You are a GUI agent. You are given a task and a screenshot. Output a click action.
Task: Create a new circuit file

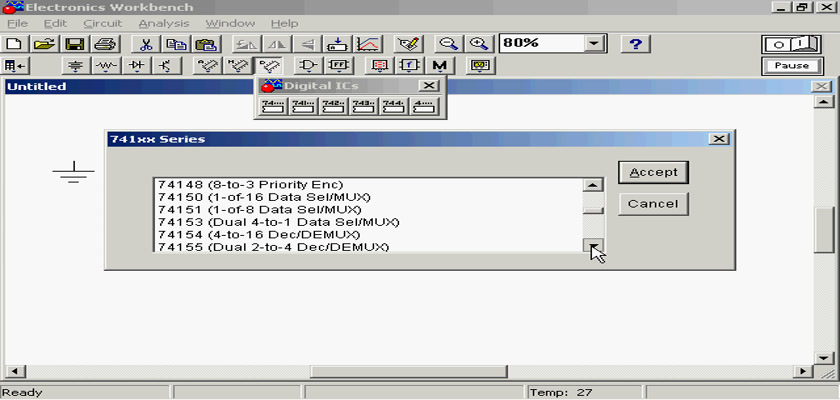[x=14, y=44]
